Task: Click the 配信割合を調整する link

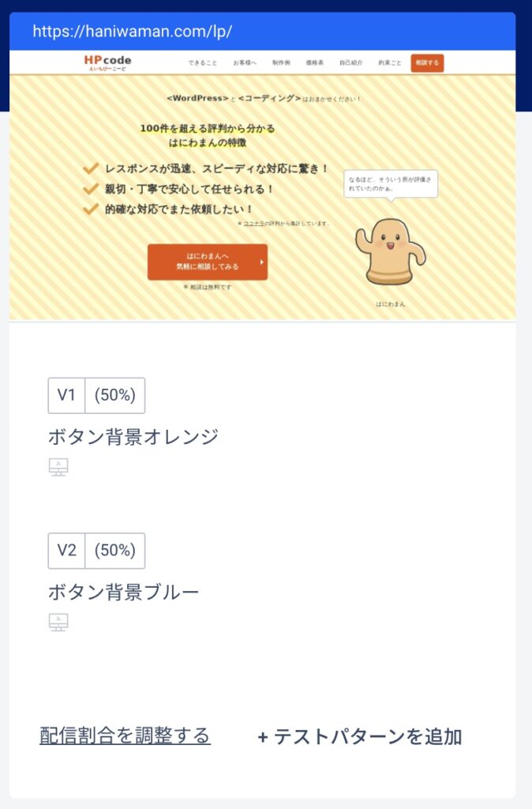Action: click(x=125, y=736)
